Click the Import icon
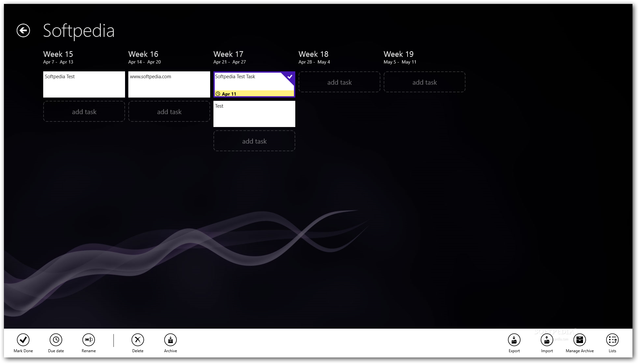 (547, 340)
